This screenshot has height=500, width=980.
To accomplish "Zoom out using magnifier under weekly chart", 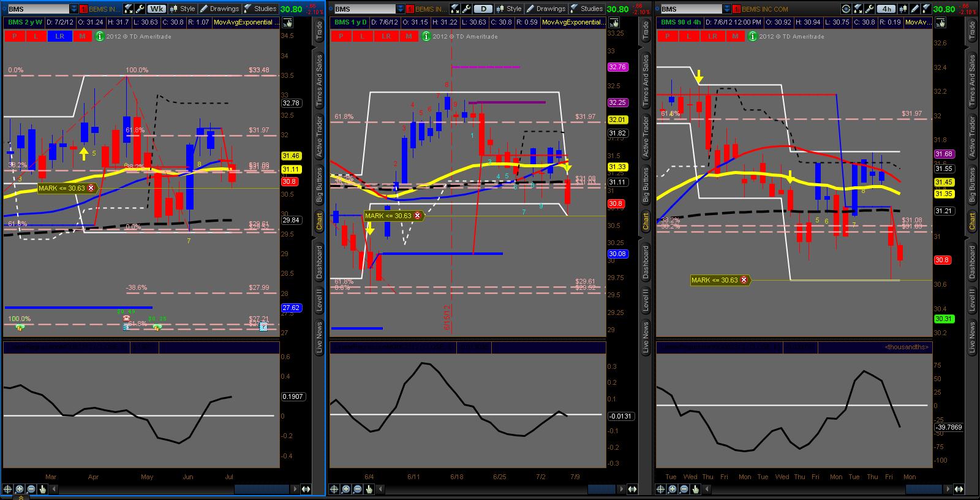I will tap(31, 489).
